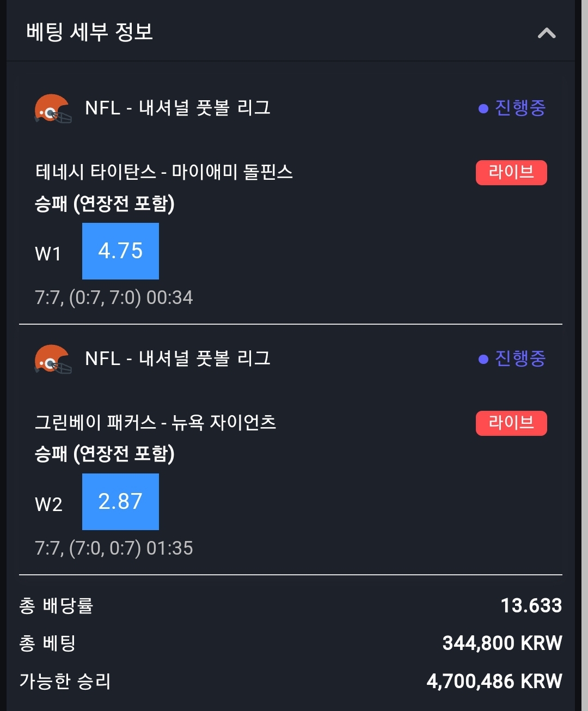Image resolution: width=588 pixels, height=711 pixels.
Task: Click the second 진행중 status indicator
Action: (x=512, y=358)
